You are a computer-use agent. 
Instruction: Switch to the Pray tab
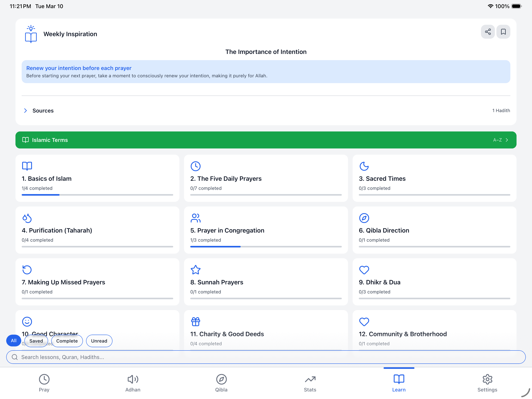pyautogui.click(x=44, y=383)
